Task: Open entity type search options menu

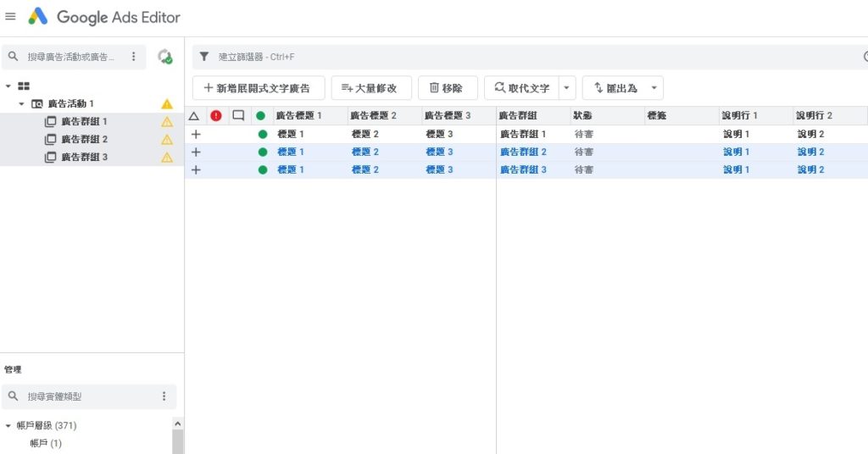Action: tap(164, 396)
